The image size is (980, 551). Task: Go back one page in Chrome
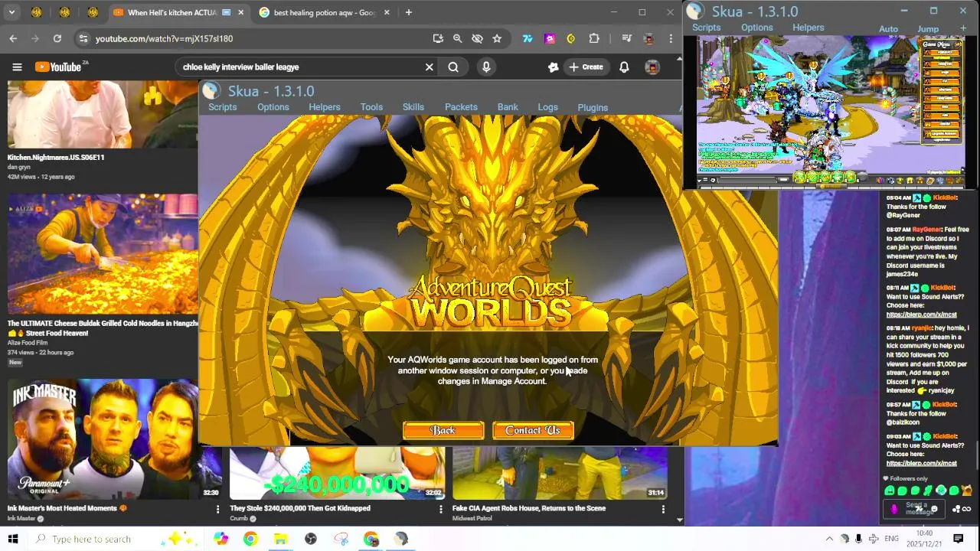pyautogui.click(x=13, y=38)
